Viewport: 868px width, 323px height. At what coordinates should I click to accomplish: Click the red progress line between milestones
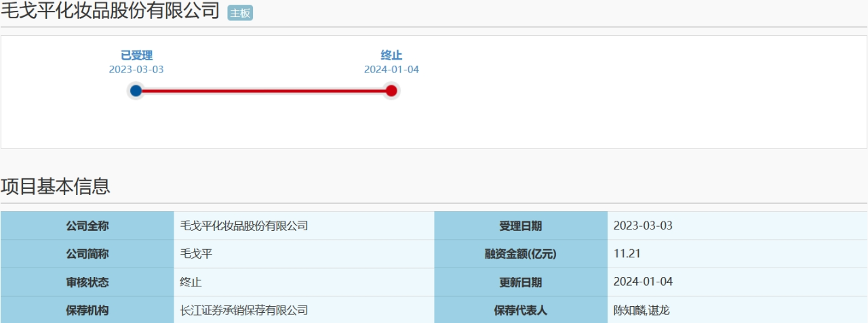pos(264,91)
